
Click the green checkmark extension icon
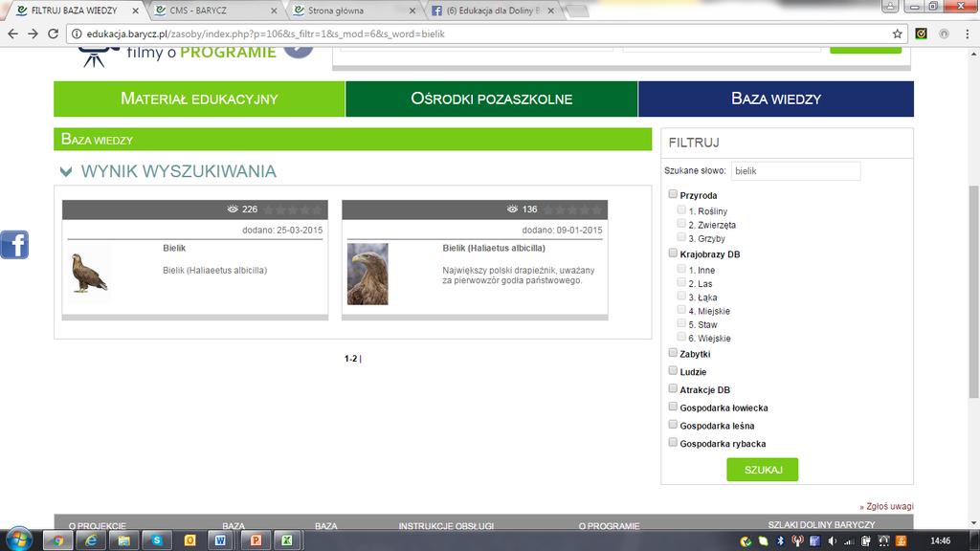click(x=922, y=33)
